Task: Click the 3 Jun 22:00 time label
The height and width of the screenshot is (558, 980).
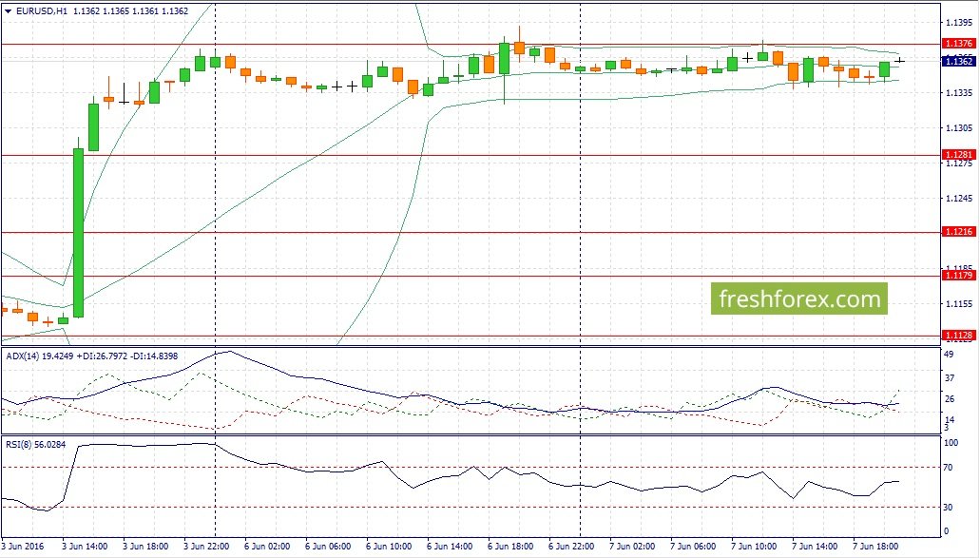Action: tap(206, 547)
